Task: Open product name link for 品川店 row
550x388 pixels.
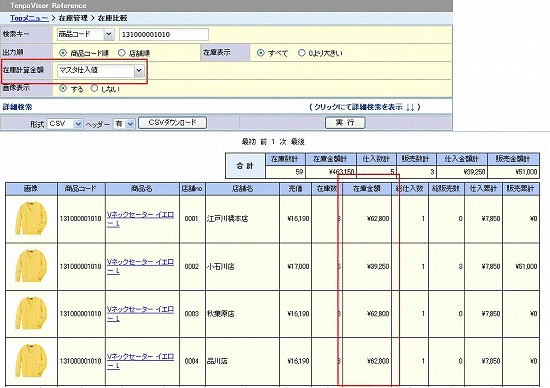Action: (x=140, y=361)
